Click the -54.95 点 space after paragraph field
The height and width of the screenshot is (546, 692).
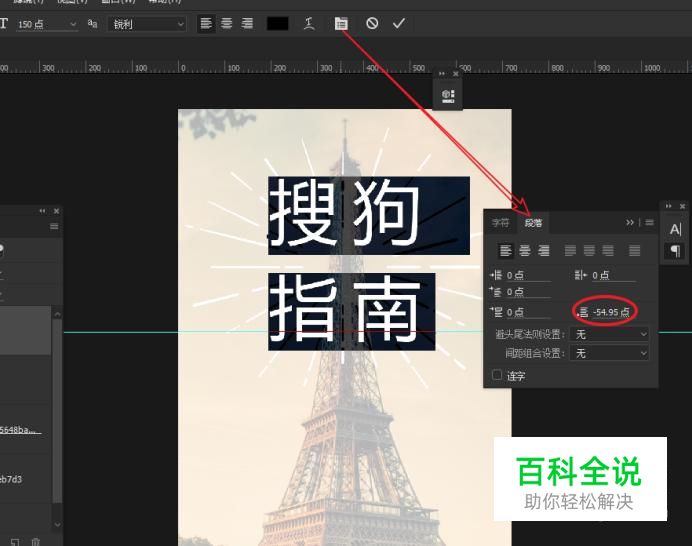[x=611, y=312]
